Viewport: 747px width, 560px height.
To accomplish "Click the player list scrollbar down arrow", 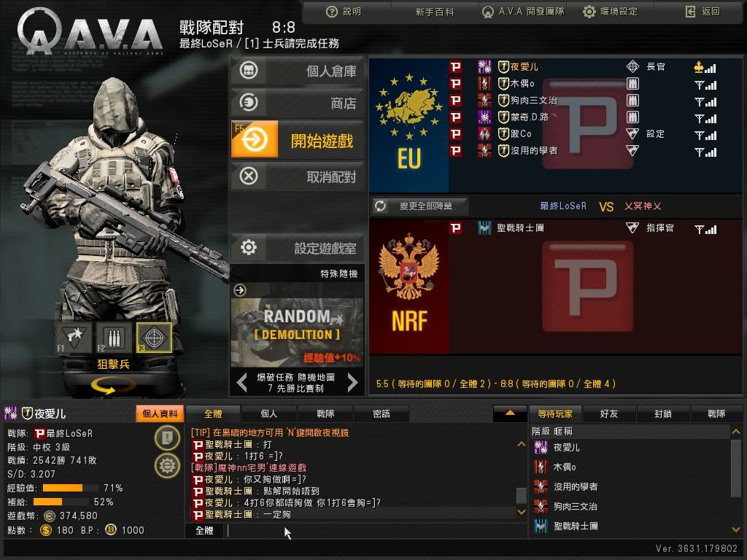I will pyautogui.click(x=735, y=529).
